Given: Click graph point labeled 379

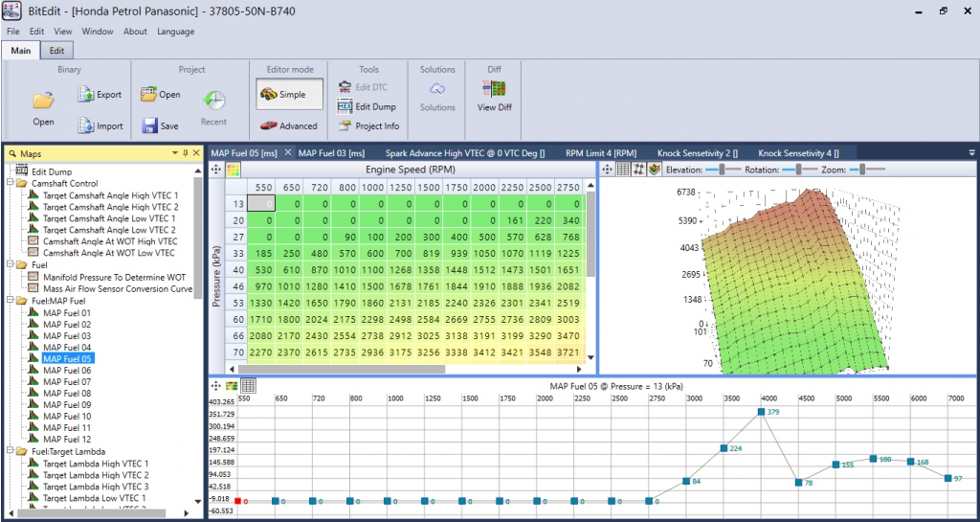Looking at the screenshot, I should coord(761,412).
